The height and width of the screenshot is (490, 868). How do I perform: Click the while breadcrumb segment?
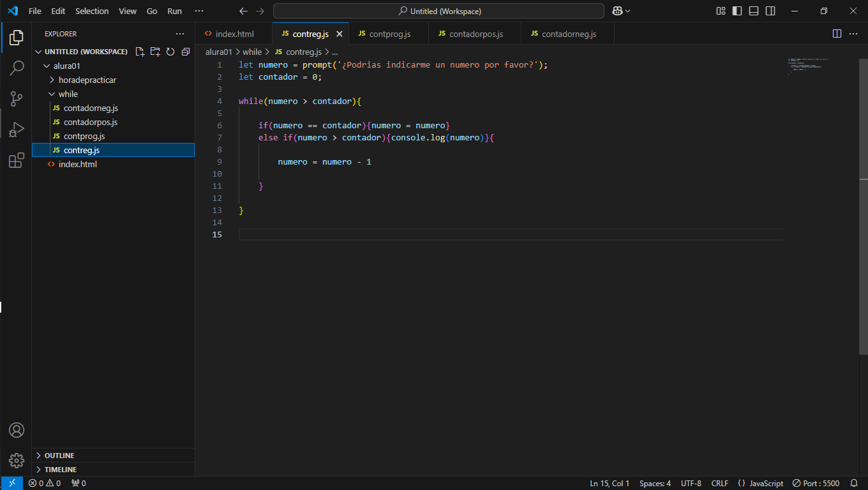coord(252,52)
